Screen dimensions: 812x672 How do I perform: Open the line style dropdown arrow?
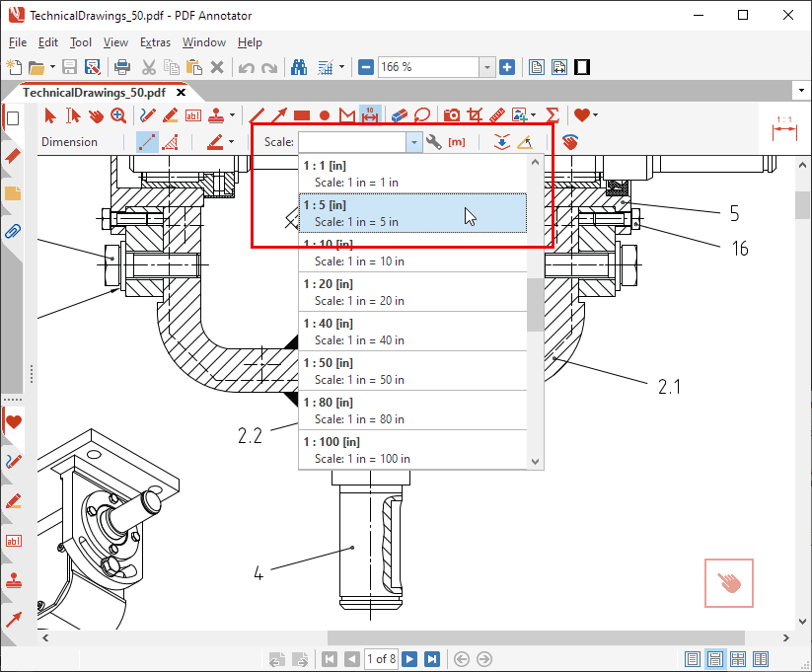coord(231,142)
